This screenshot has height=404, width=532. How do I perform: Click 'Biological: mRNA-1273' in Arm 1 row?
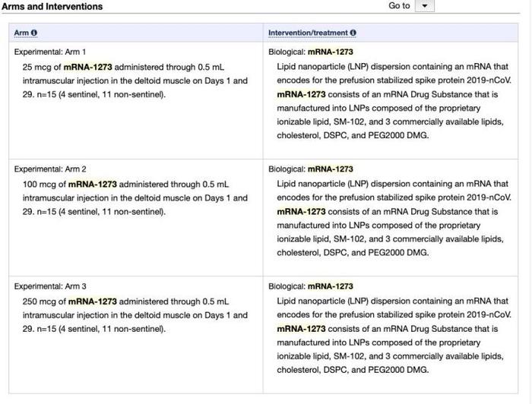click(x=311, y=52)
